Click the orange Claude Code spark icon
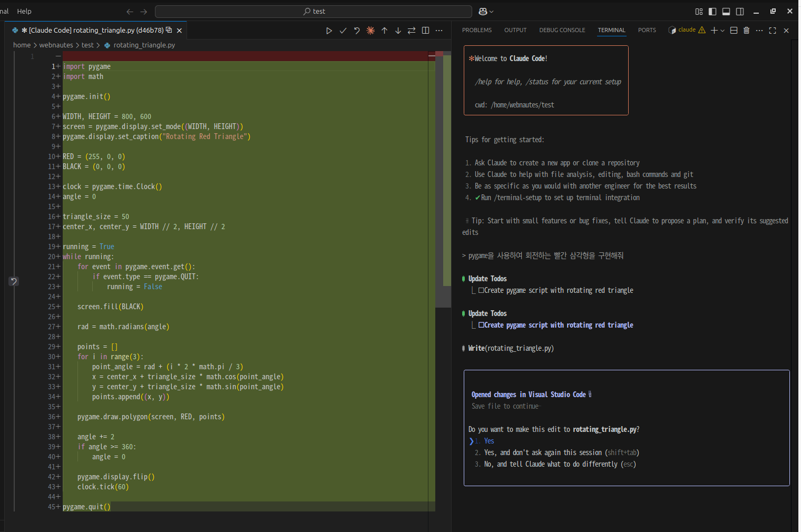Viewport: 801px width, 532px height. click(x=370, y=31)
